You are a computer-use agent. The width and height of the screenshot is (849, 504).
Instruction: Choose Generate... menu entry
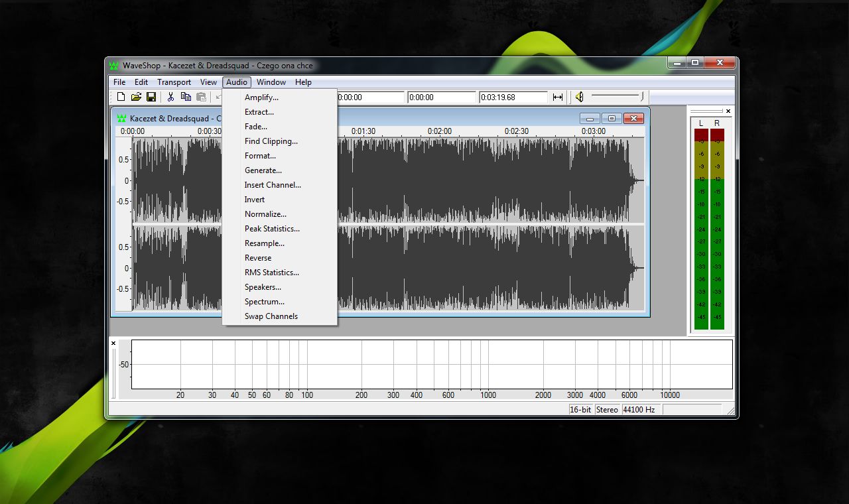pos(280,170)
